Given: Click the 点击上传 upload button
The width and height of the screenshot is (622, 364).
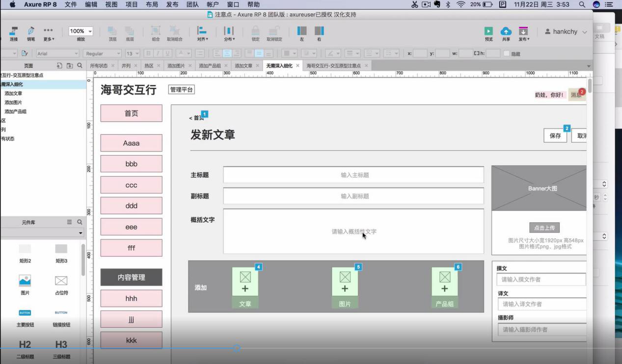Looking at the screenshot, I should (544, 228).
